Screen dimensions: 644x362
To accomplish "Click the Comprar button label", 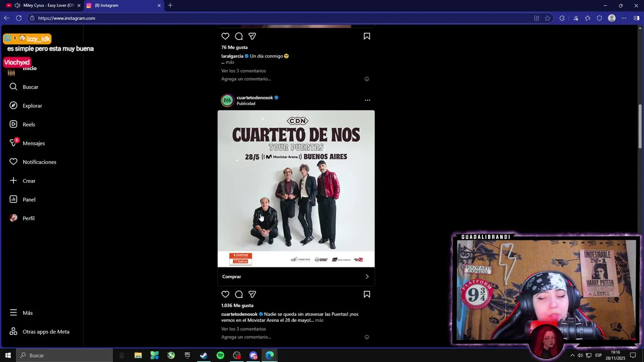I will point(232,277).
